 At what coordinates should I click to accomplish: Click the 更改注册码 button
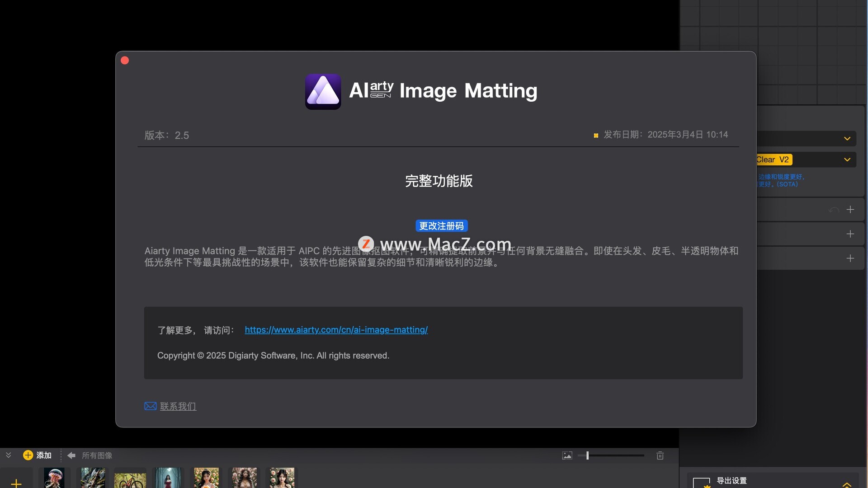(441, 226)
